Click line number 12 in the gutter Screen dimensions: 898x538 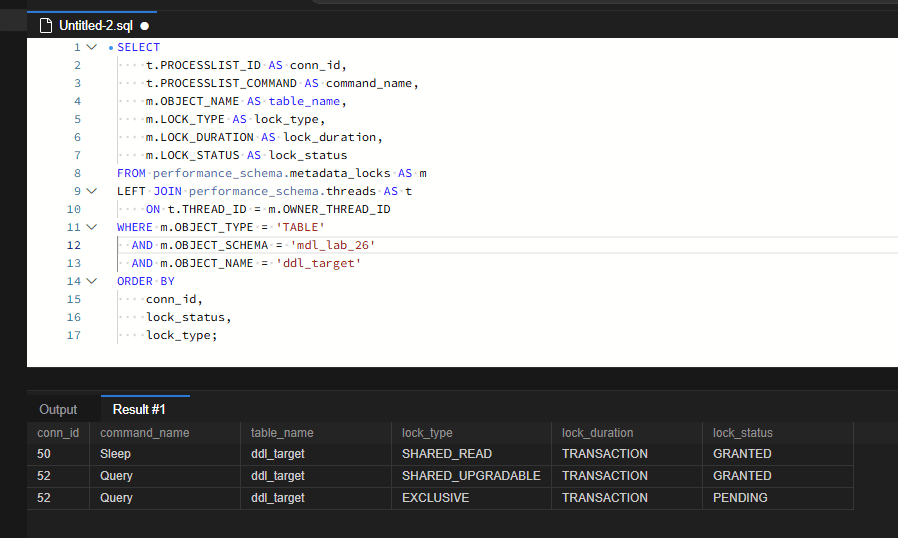point(74,245)
